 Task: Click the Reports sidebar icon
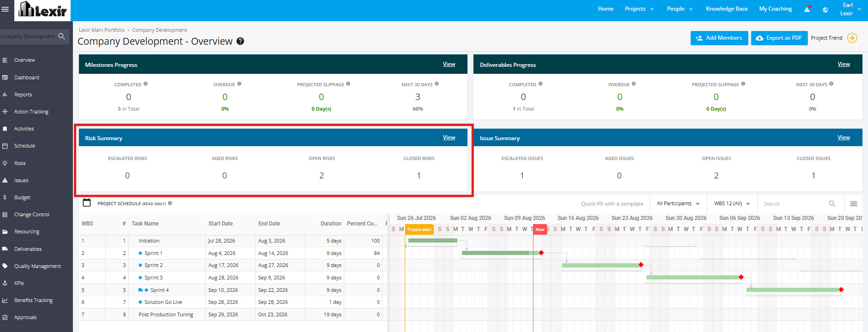point(5,95)
